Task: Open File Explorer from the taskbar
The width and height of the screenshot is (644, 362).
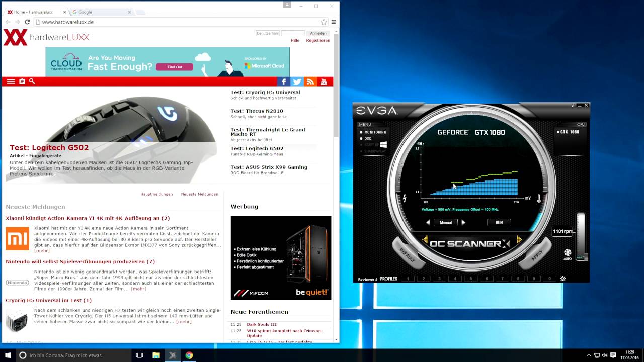Action: [156, 355]
